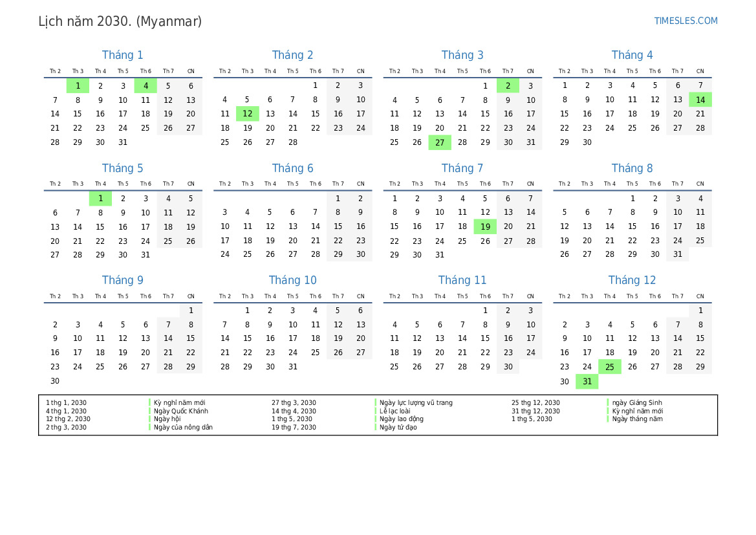Viewport: 756px width, 535px height.
Task: Select highlighted 31 in Tháng 12
Action: coord(587,382)
